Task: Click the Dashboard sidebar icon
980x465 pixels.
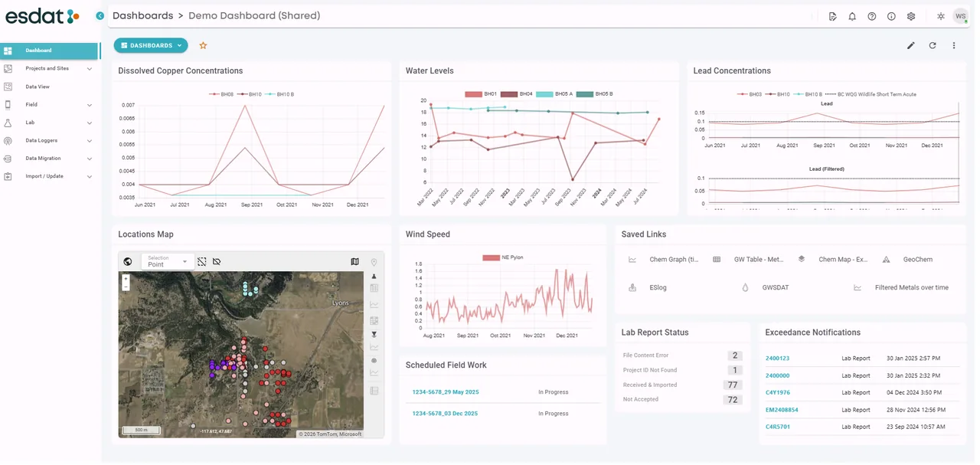Action: [8, 51]
